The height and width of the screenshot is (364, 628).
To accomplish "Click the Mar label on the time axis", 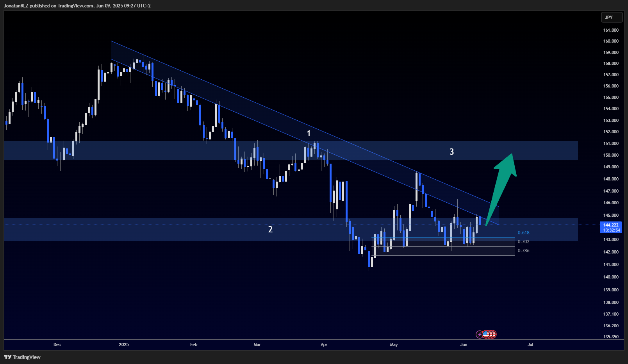I will pyautogui.click(x=257, y=344).
